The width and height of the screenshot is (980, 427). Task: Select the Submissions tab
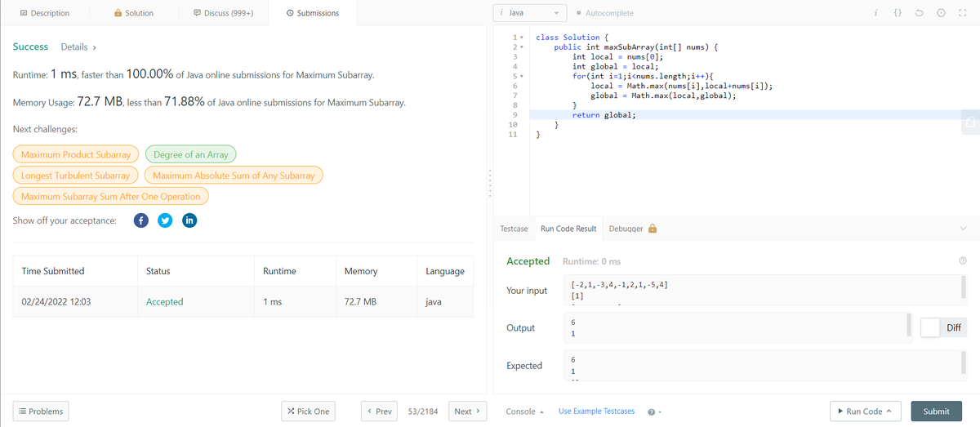coord(313,13)
